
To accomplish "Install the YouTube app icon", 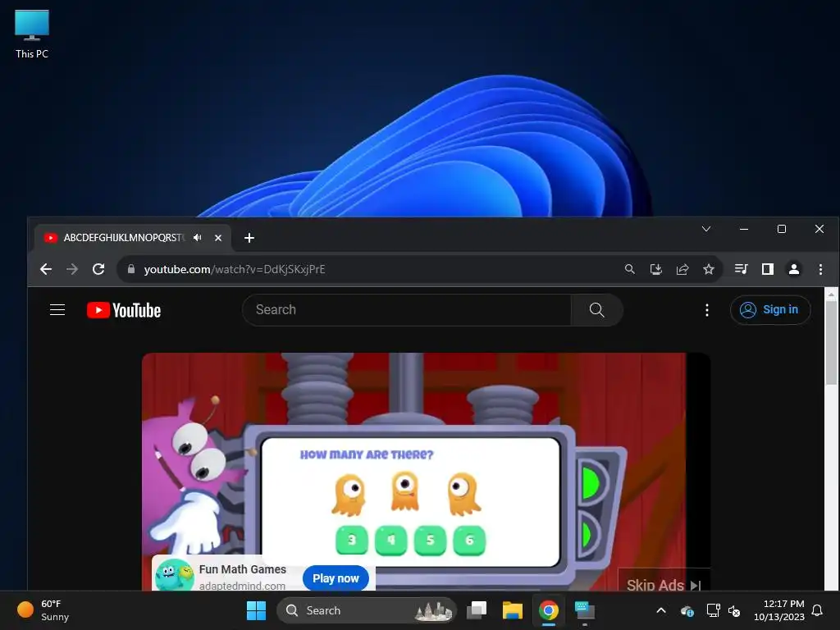I will pos(656,269).
